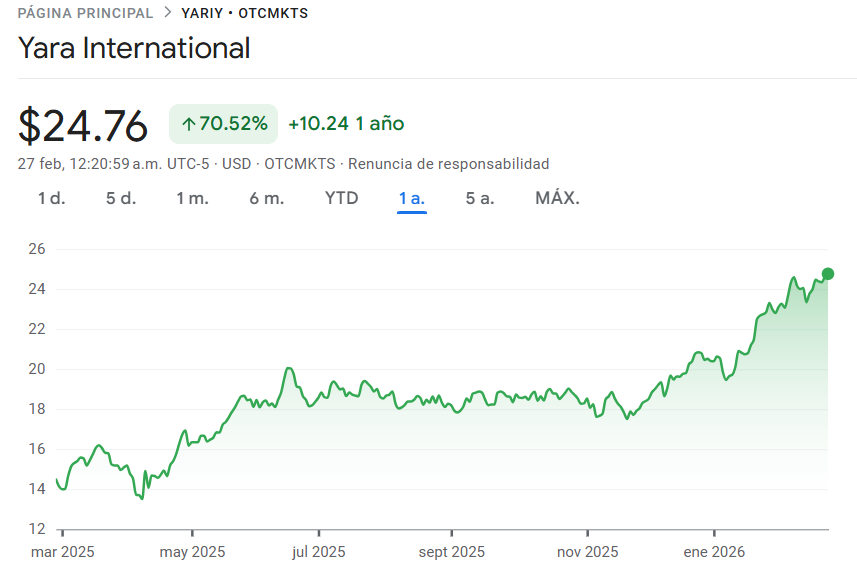Click the Yara International heading
This screenshot has height=579, width=857.
coord(134,48)
